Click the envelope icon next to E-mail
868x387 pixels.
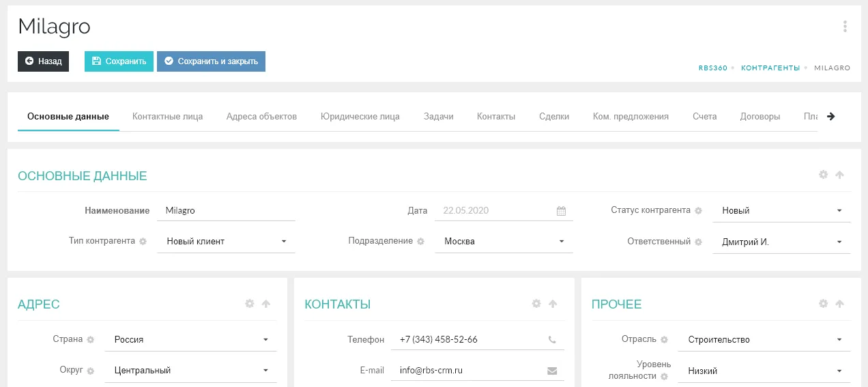pos(552,371)
